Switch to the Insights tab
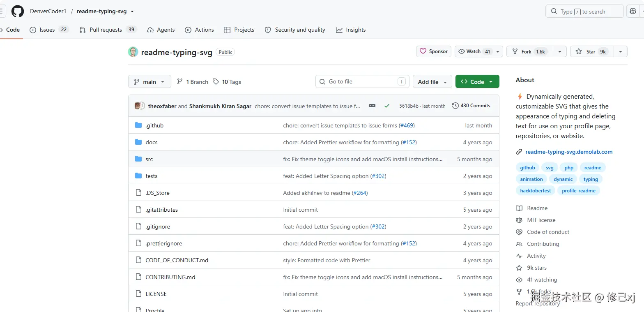Viewport: 644px width, 312px height. pyautogui.click(x=351, y=30)
